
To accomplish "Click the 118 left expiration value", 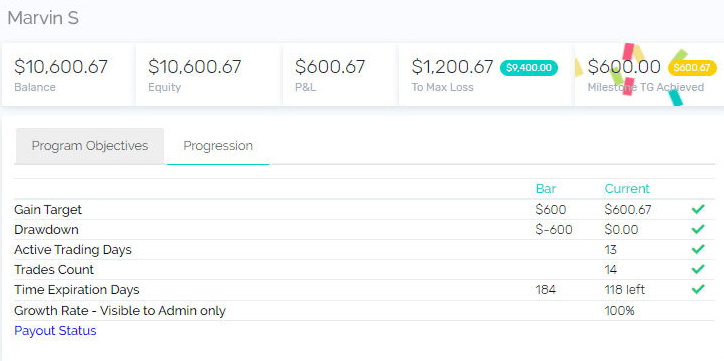I will pos(625,290).
